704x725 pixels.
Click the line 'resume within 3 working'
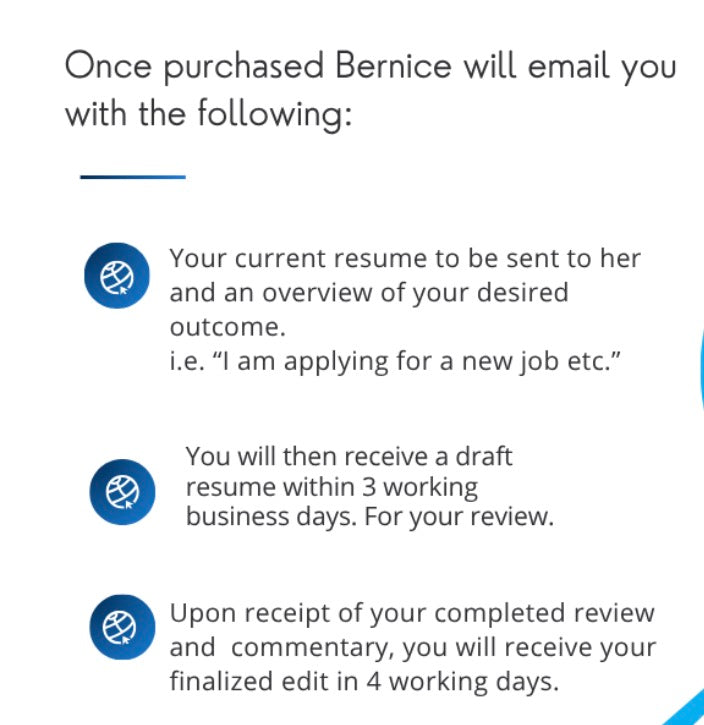tap(332, 487)
